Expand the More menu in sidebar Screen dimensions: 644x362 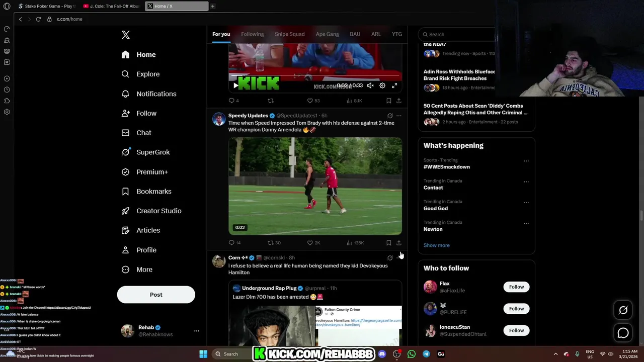point(137,269)
